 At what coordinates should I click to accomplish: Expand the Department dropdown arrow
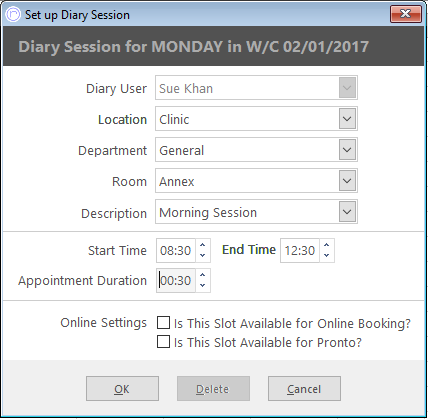tap(347, 150)
